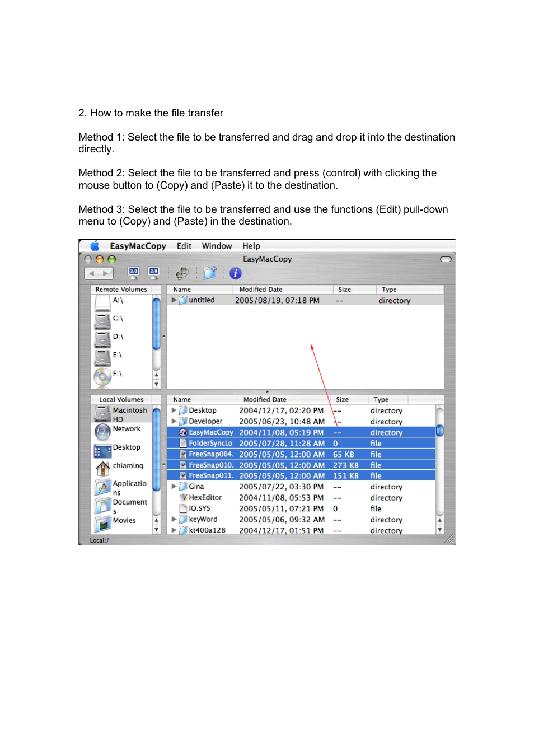Click the untitled folder modified date
Image resolution: width=534 pixels, height=756 pixels.
tap(277, 301)
